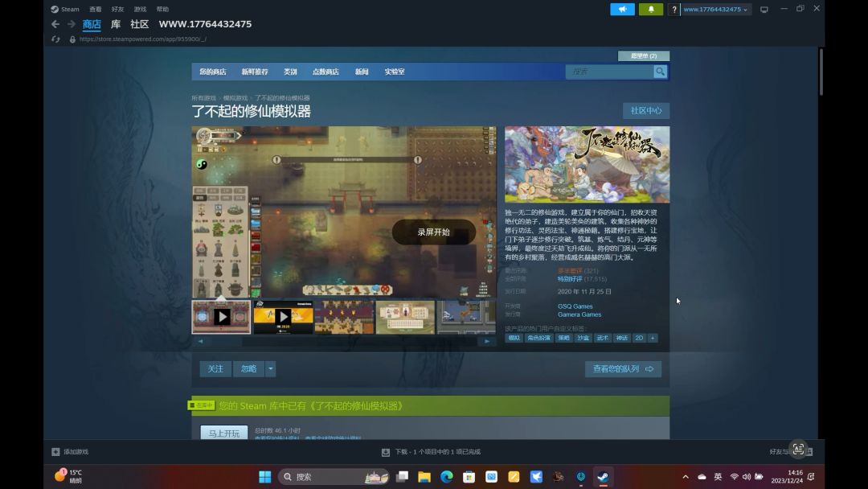The width and height of the screenshot is (868, 489).
Task: Open Microsoft Store from the taskbar
Action: tap(469, 477)
